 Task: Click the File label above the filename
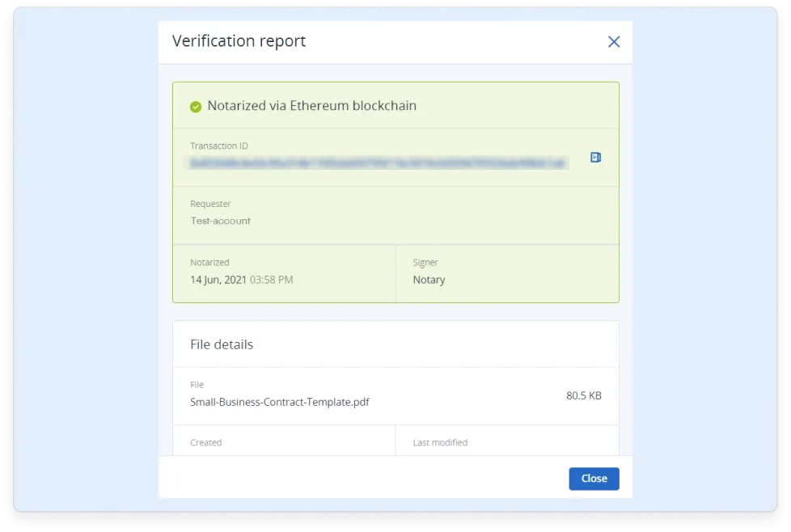tap(197, 384)
